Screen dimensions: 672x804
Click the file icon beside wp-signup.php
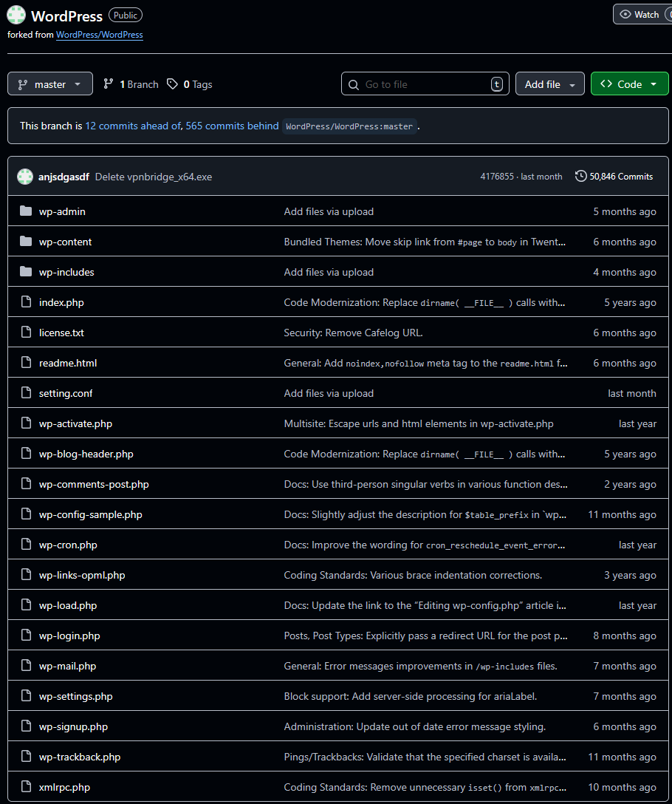pos(26,726)
